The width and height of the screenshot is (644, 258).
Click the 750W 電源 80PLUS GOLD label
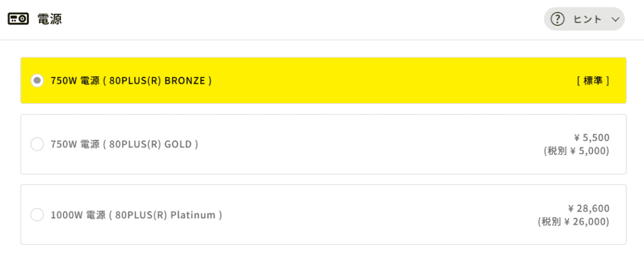coord(125,144)
